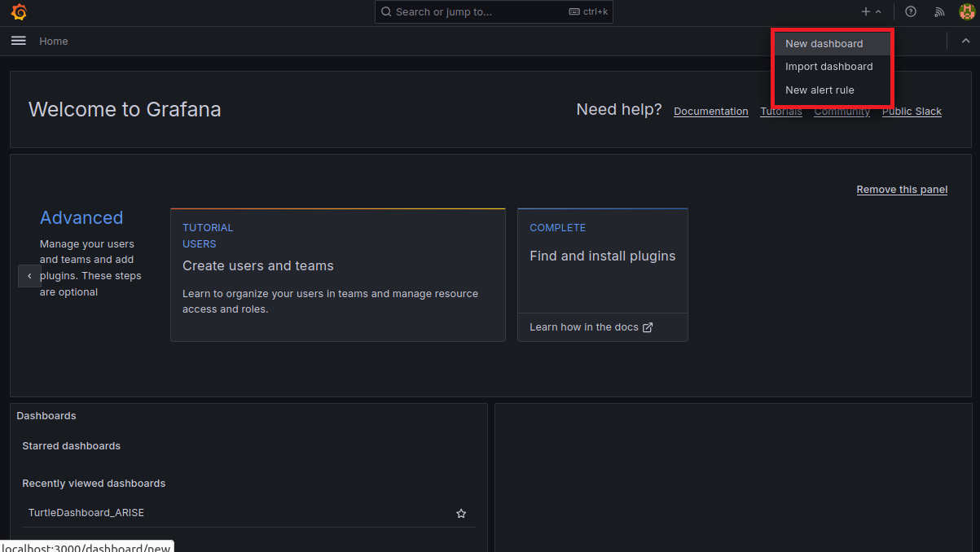980x552 pixels.
Task: Open the news RSS feed icon
Action: coord(939,11)
